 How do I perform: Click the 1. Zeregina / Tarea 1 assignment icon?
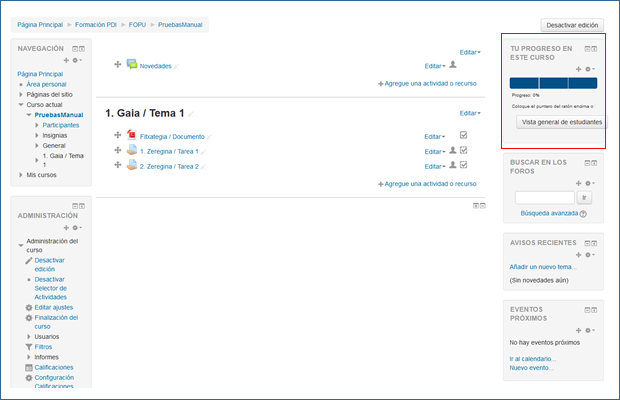point(131,151)
